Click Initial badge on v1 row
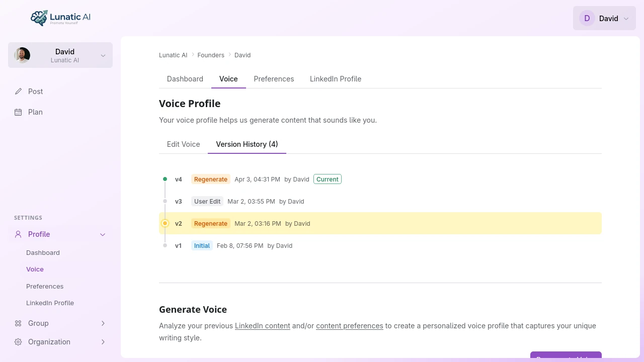The image size is (644, 362). (x=202, y=245)
